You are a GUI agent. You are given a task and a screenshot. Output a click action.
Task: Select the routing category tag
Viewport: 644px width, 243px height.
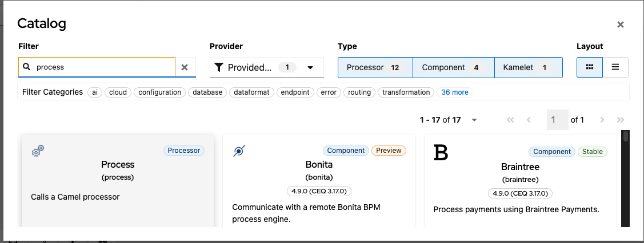359,92
